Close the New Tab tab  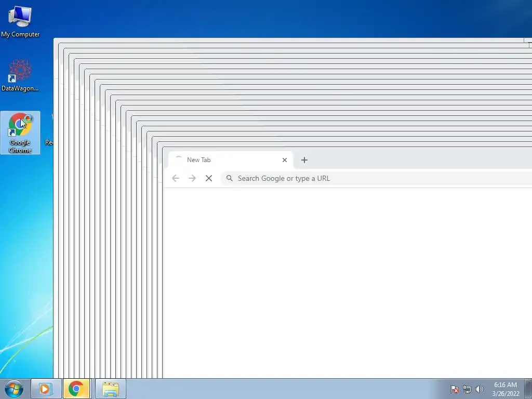click(285, 160)
